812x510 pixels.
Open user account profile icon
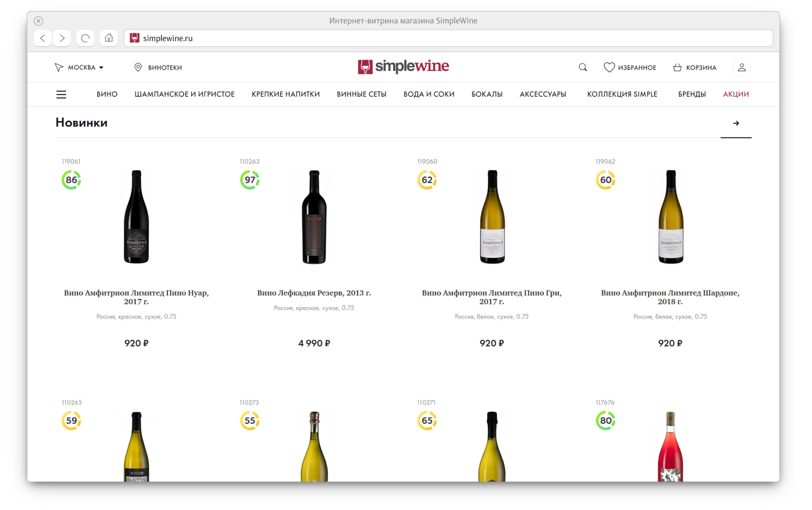click(x=741, y=67)
